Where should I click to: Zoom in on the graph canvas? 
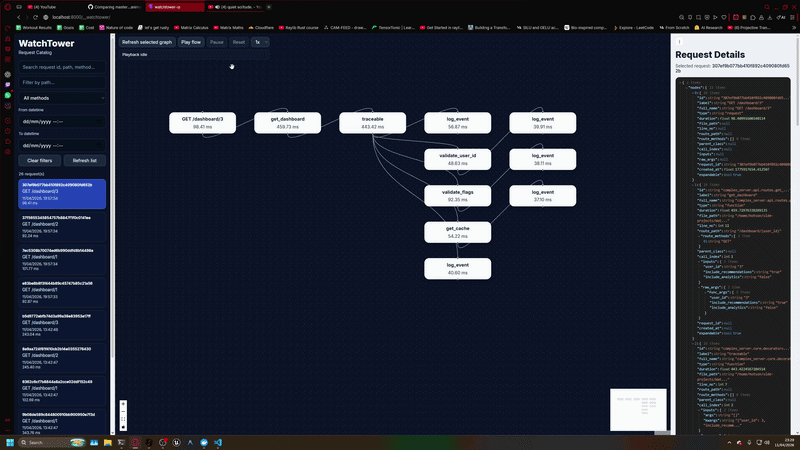tap(123, 404)
